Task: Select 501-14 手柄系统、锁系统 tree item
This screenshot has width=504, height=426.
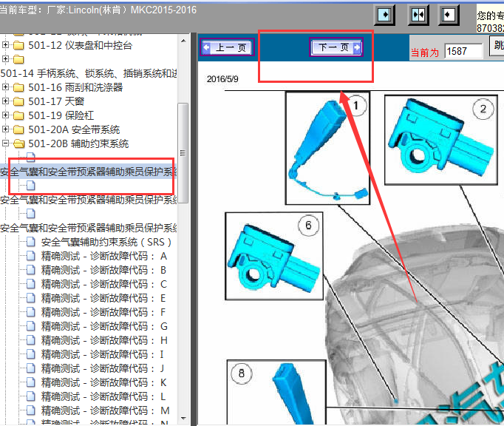Action: pyautogui.click(x=89, y=73)
